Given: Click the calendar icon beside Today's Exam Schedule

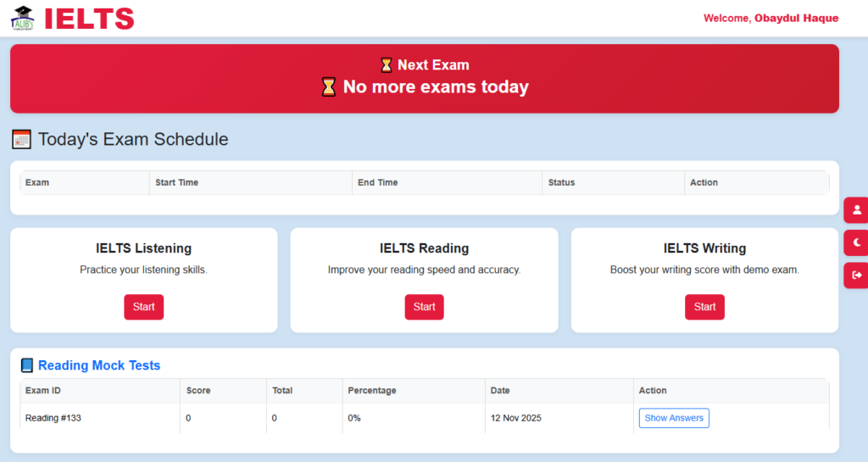Looking at the screenshot, I should [21, 139].
